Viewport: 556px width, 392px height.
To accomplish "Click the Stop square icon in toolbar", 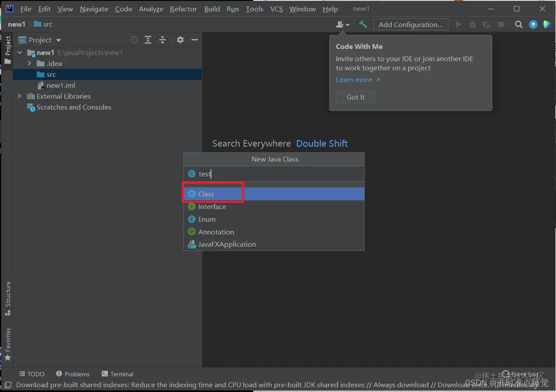I will pyautogui.click(x=501, y=24).
